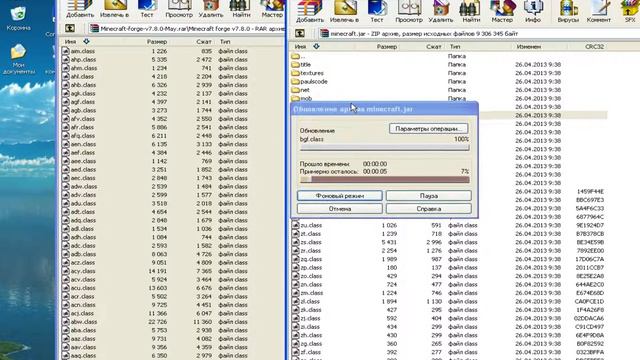Select zm.class in minecraft.jar
The width and height of the screenshot is (640, 360).
pos(311,293)
